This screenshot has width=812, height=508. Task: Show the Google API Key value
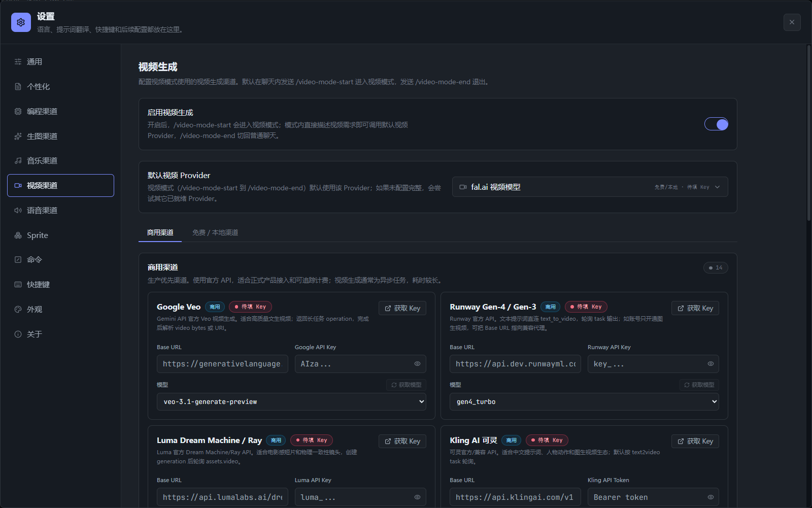click(x=417, y=364)
